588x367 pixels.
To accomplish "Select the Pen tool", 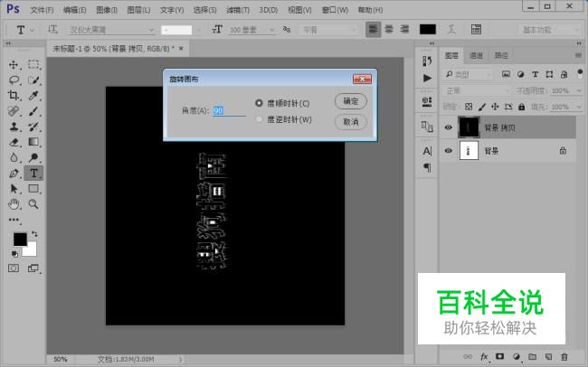I will (x=14, y=174).
